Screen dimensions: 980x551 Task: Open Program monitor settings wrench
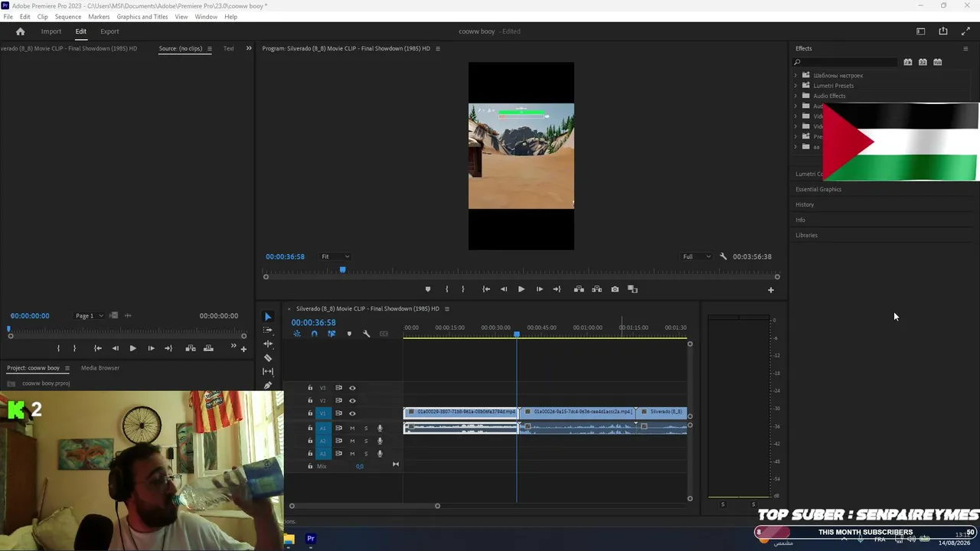[724, 256]
